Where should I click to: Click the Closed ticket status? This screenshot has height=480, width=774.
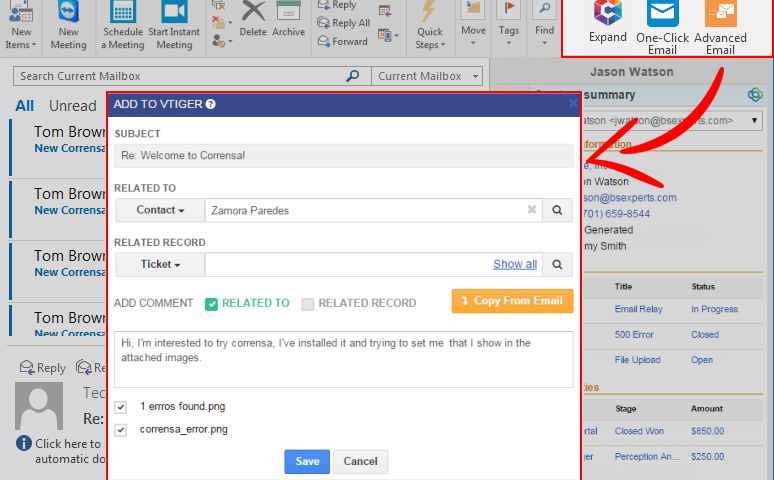[704, 335]
